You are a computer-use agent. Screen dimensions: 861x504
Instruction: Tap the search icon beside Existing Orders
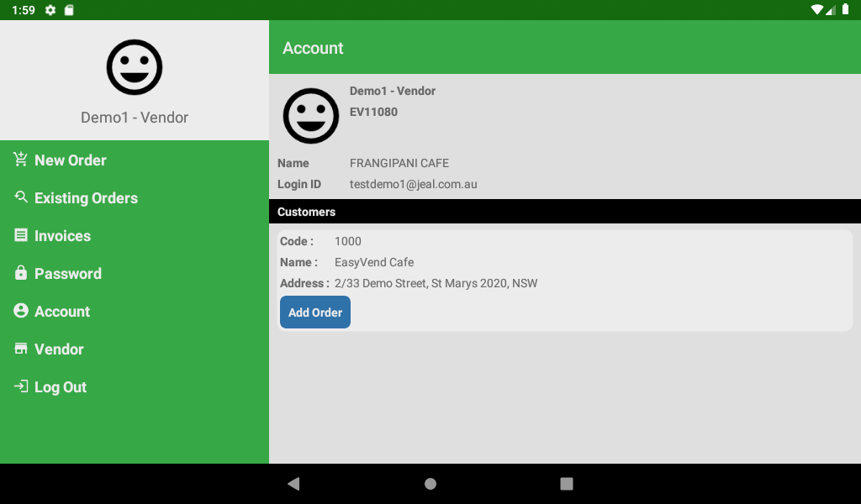pos(21,197)
